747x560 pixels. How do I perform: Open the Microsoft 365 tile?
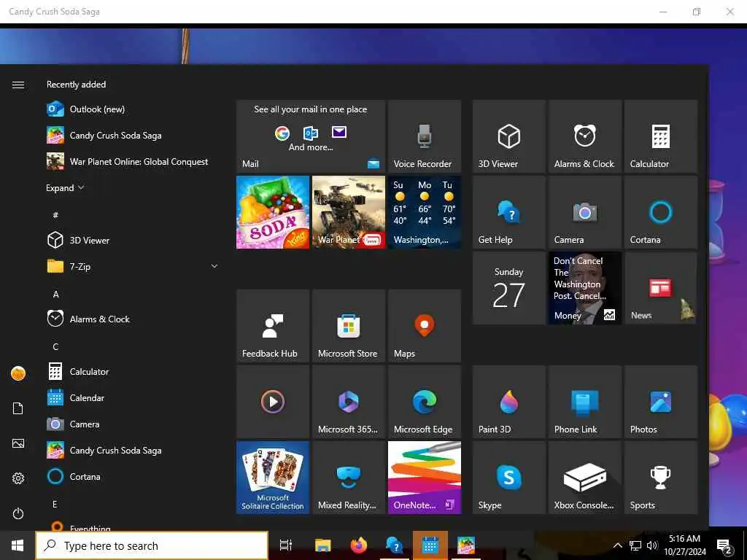pyautogui.click(x=349, y=402)
